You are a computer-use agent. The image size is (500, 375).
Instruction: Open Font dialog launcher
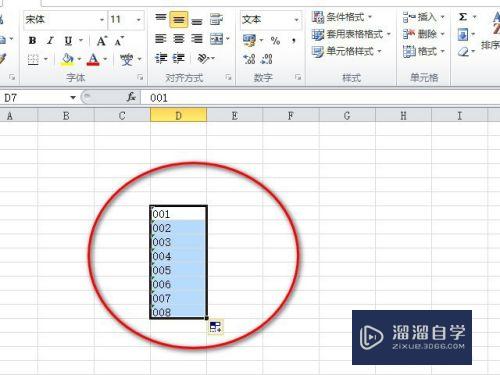pos(140,77)
